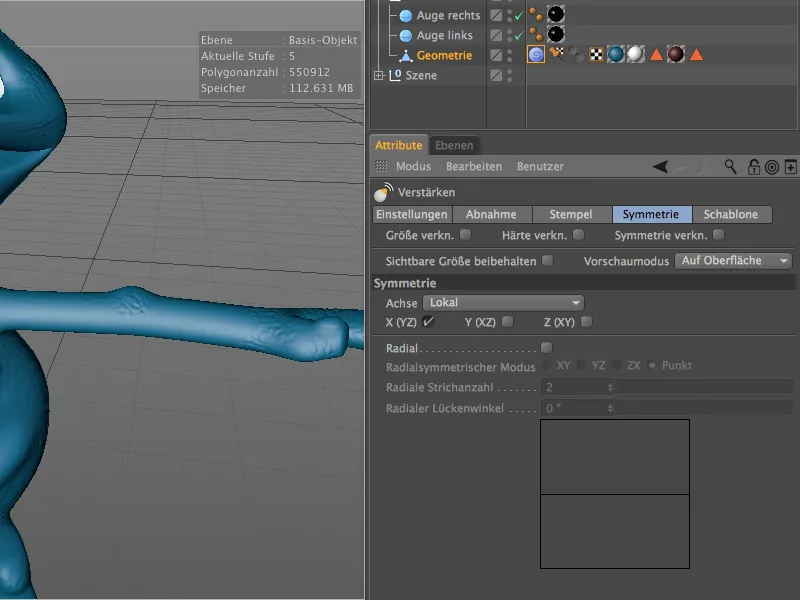Switch to the Attribute tab

(398, 145)
